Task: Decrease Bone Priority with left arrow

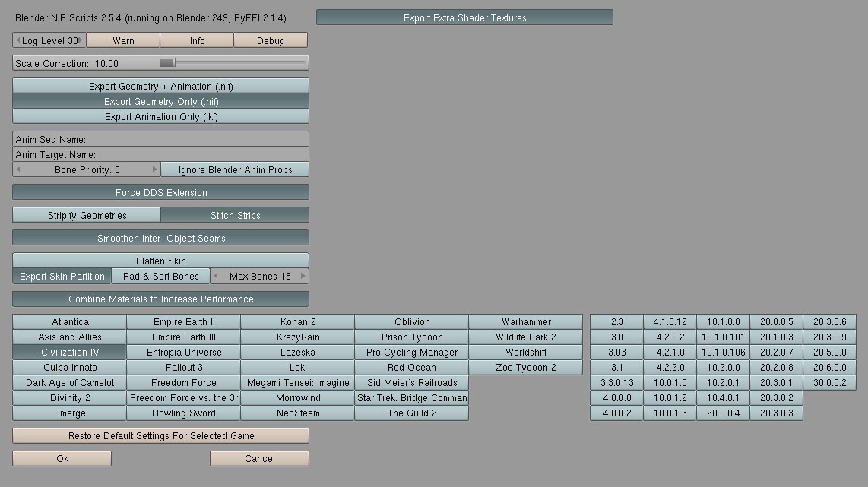Action: coord(18,170)
